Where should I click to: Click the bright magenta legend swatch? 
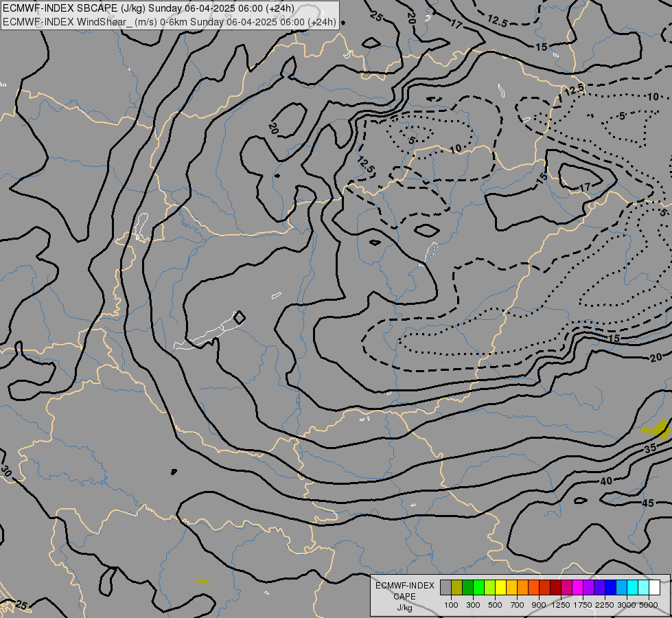click(x=578, y=588)
